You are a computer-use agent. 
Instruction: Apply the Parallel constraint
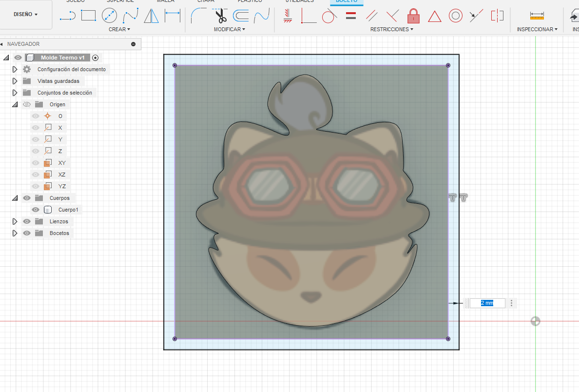(371, 16)
